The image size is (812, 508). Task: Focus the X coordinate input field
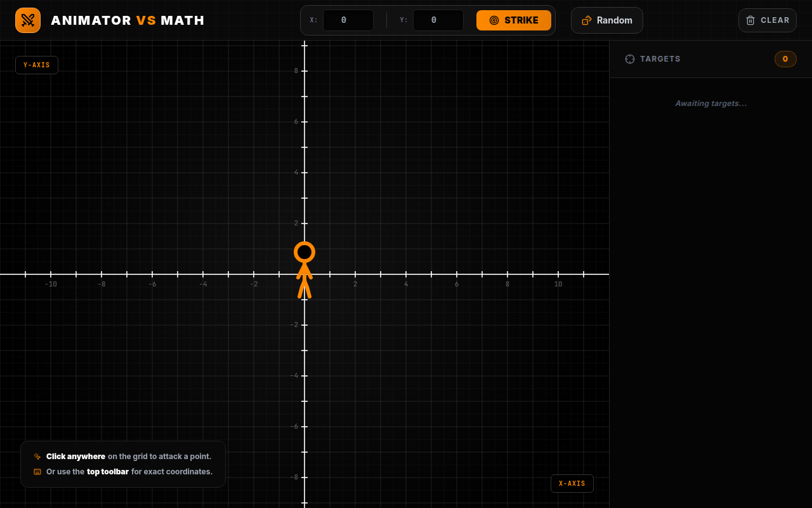(x=348, y=20)
